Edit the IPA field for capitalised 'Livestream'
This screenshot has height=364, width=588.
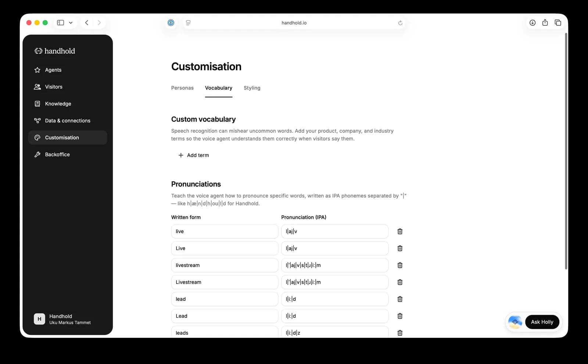[335, 282]
